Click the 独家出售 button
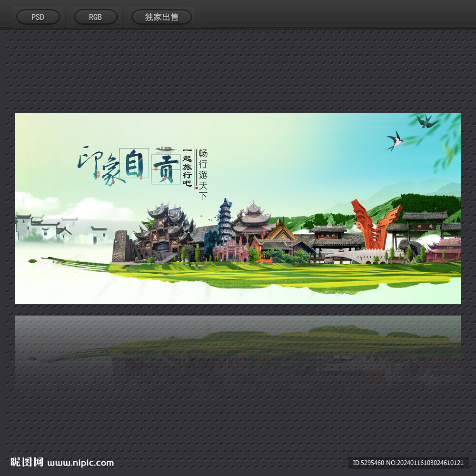Image resolution: width=476 pixels, height=476 pixels. 161,17
